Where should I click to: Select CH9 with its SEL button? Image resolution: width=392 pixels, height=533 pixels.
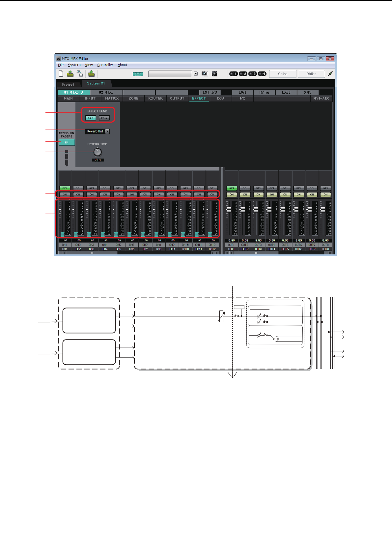pos(172,188)
